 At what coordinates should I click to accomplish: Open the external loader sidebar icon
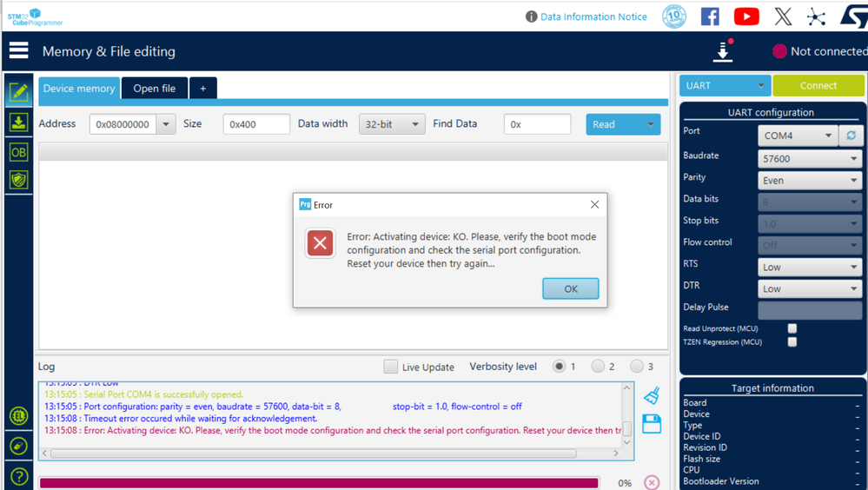(19, 446)
